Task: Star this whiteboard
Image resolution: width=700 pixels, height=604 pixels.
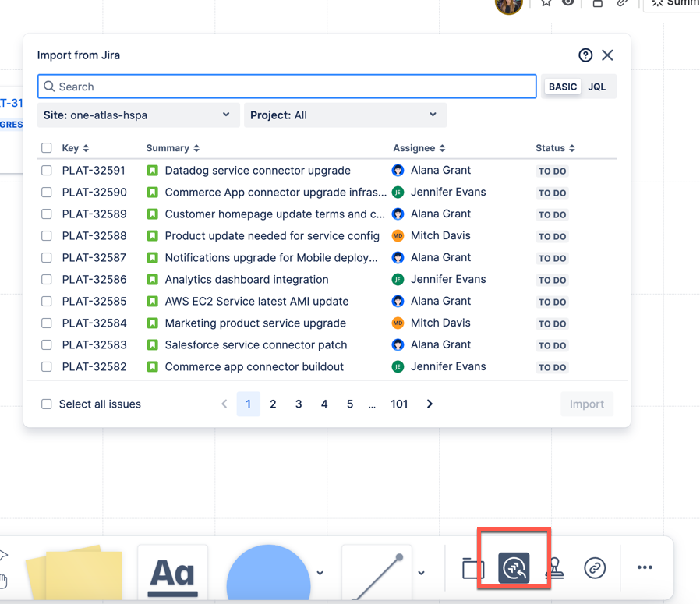Action: point(546,2)
